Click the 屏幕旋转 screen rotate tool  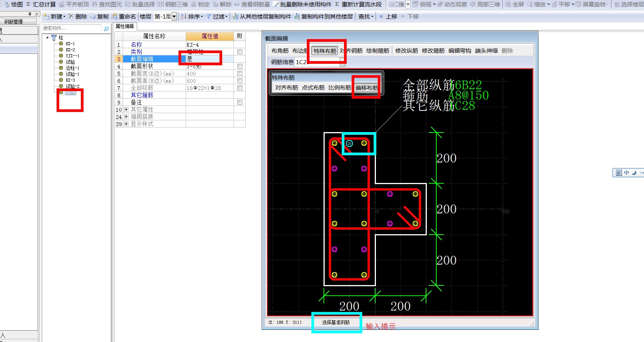pyautogui.click(x=590, y=5)
